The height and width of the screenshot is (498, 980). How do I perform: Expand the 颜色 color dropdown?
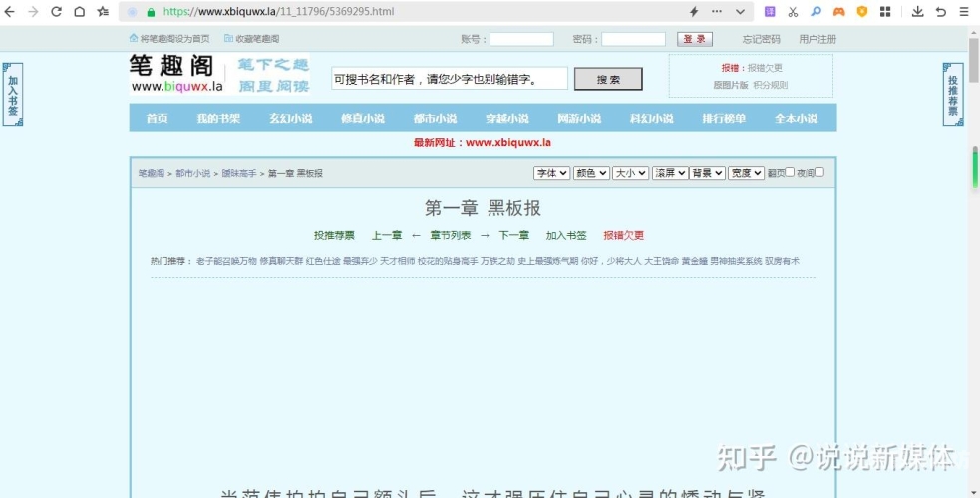tap(591, 173)
